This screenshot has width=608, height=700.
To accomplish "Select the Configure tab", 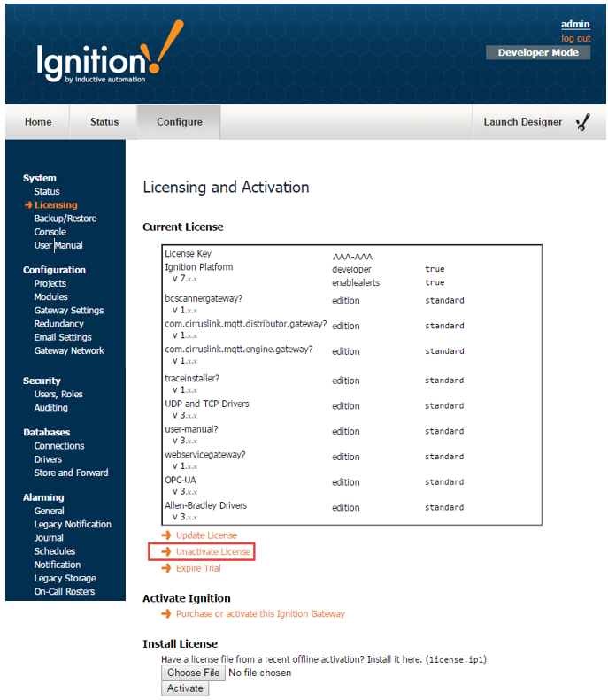I will click(179, 122).
